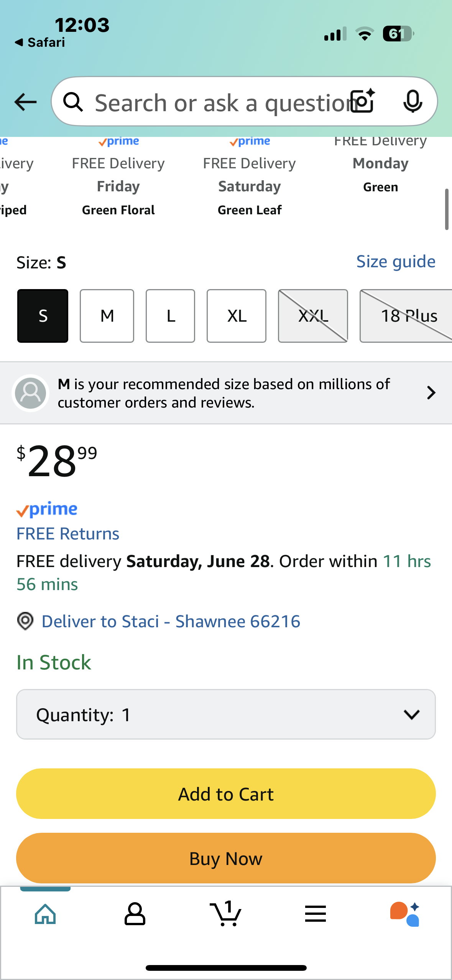Open the shopping cart
The image size is (452, 980).
coord(225,914)
